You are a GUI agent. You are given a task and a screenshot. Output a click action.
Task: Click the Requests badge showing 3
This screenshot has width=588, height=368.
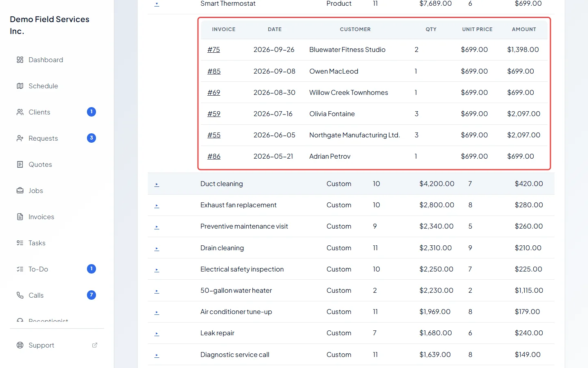pos(91,138)
